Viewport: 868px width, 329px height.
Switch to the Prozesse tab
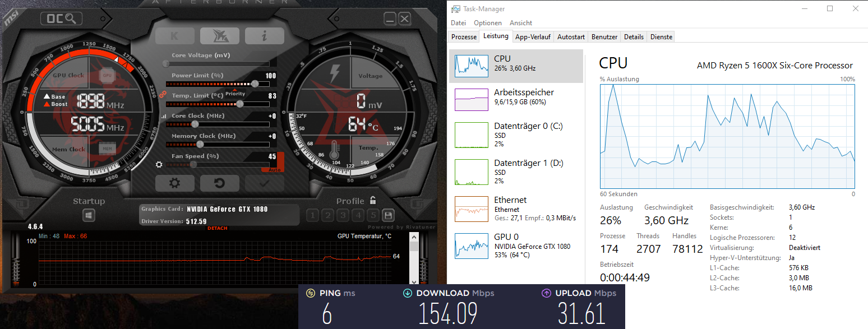coord(464,37)
